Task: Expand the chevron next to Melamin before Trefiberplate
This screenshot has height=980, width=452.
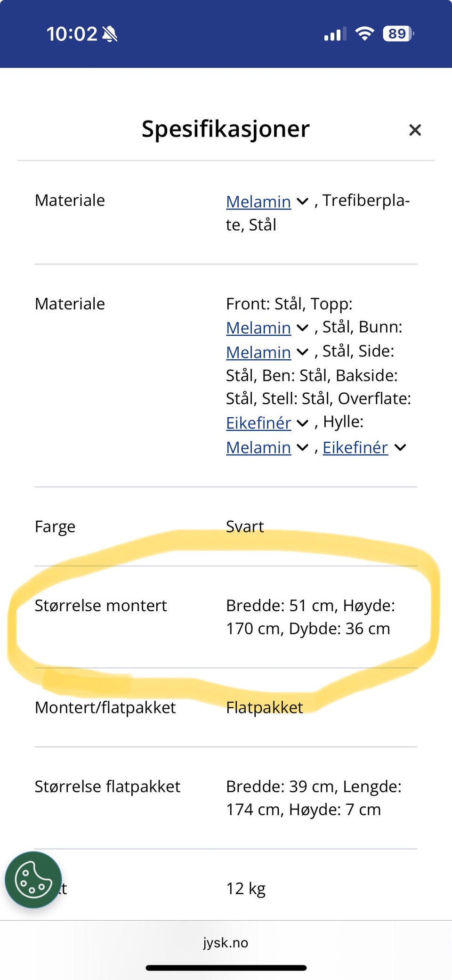Action: pos(302,202)
